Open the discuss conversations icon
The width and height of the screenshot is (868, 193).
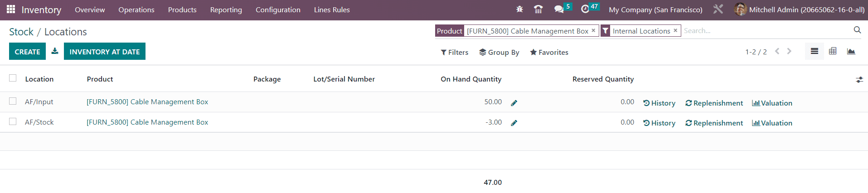coord(559,9)
